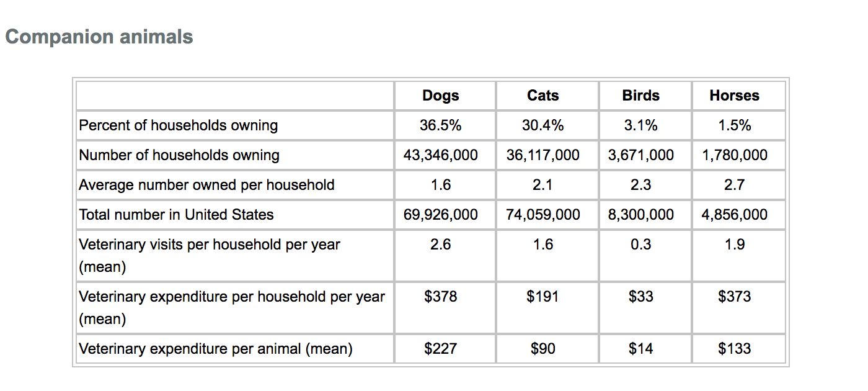Click the Birds column header
The height and width of the screenshot is (391, 868).
pos(640,96)
